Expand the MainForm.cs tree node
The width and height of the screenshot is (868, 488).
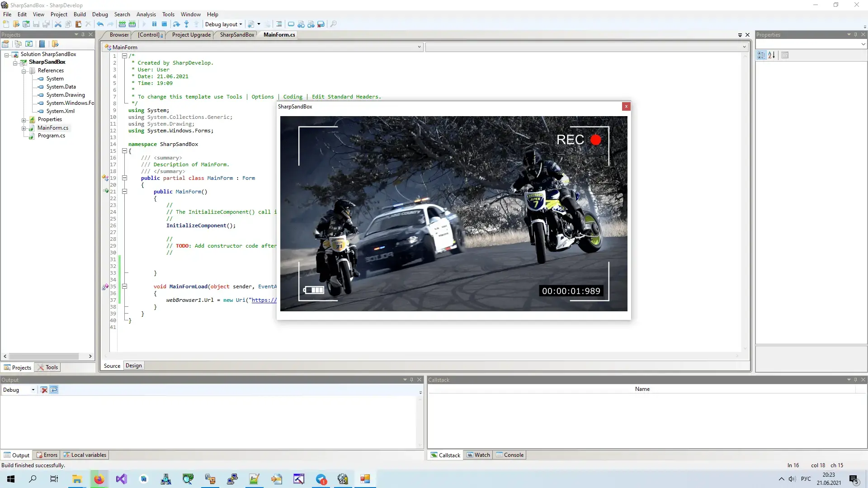click(x=24, y=129)
